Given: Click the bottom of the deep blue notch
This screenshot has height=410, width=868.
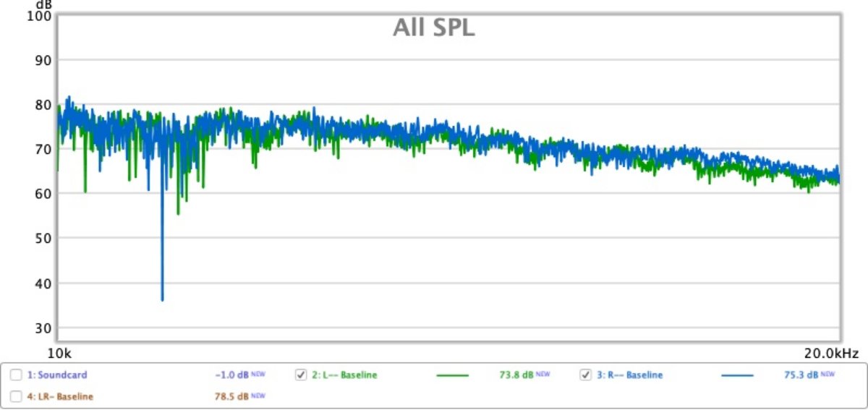Looking at the screenshot, I should click(x=162, y=299).
